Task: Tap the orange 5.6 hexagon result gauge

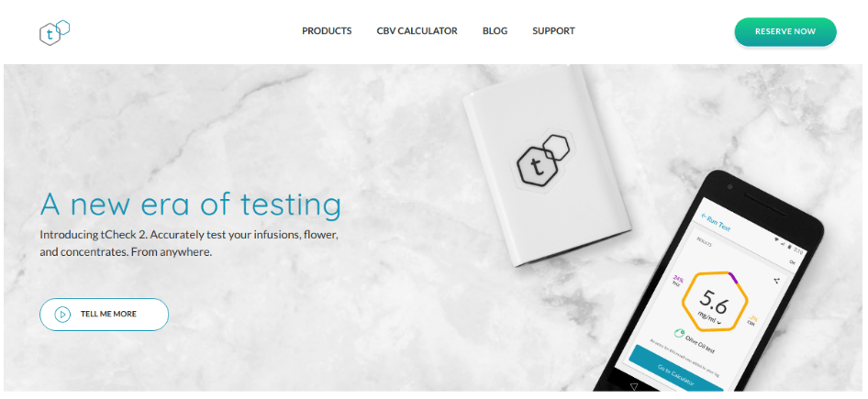Action: [x=715, y=301]
